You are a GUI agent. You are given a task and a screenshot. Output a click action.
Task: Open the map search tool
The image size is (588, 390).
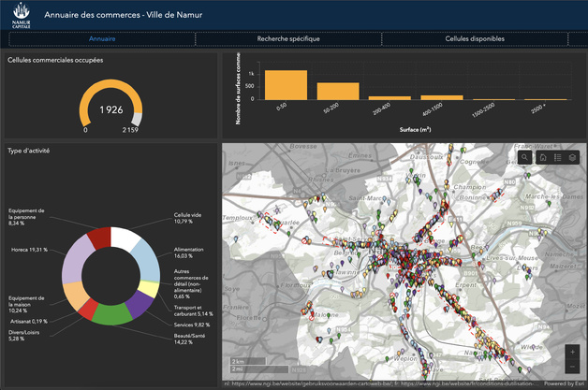525,158
